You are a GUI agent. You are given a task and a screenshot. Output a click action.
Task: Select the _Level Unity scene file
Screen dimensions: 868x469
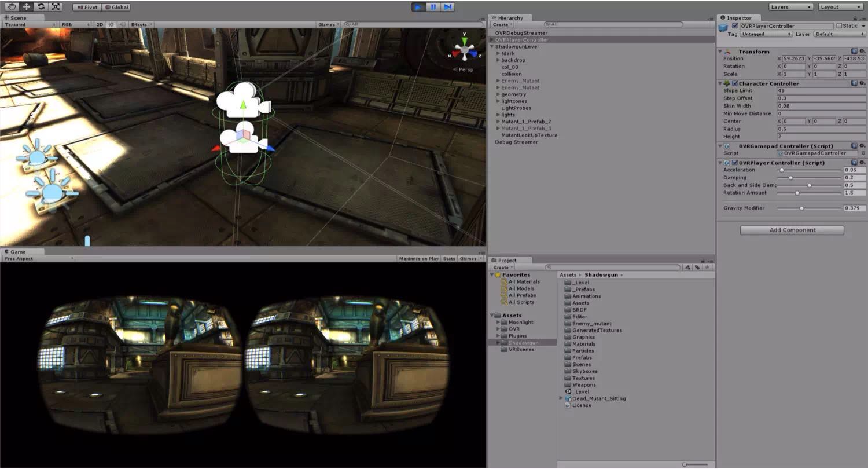point(578,392)
